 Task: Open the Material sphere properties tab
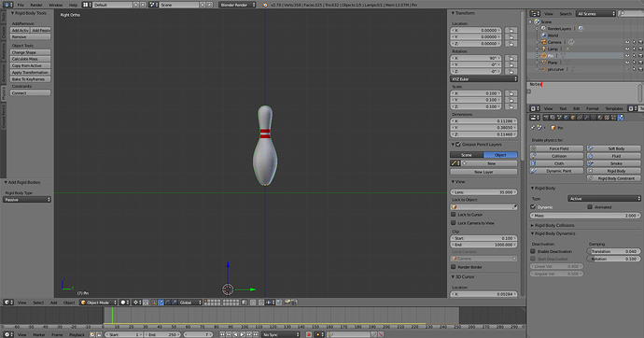599,118
